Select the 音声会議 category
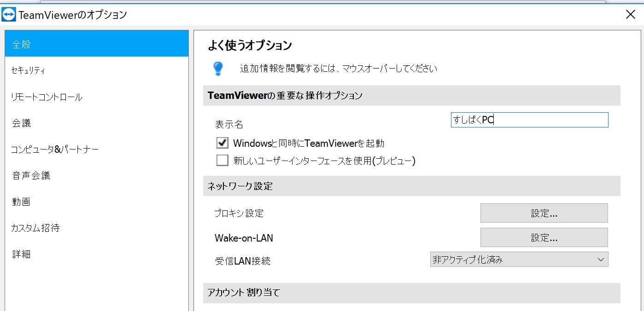This screenshot has width=644, height=311. coord(97,175)
